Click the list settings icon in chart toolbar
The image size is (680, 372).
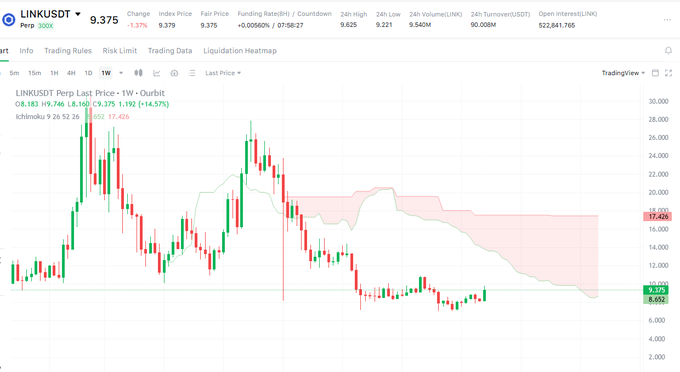[192, 73]
